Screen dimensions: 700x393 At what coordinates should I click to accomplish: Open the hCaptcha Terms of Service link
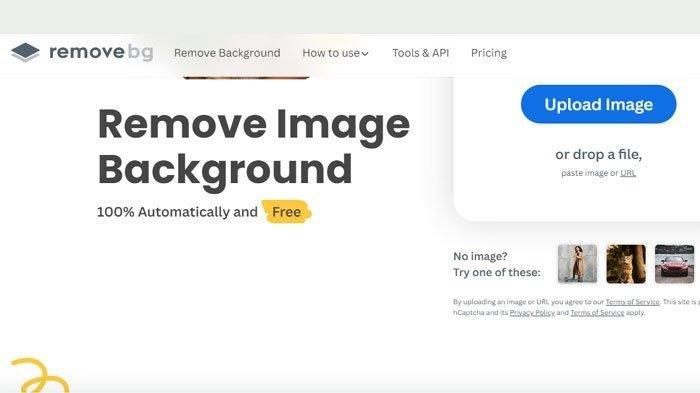coord(597,313)
